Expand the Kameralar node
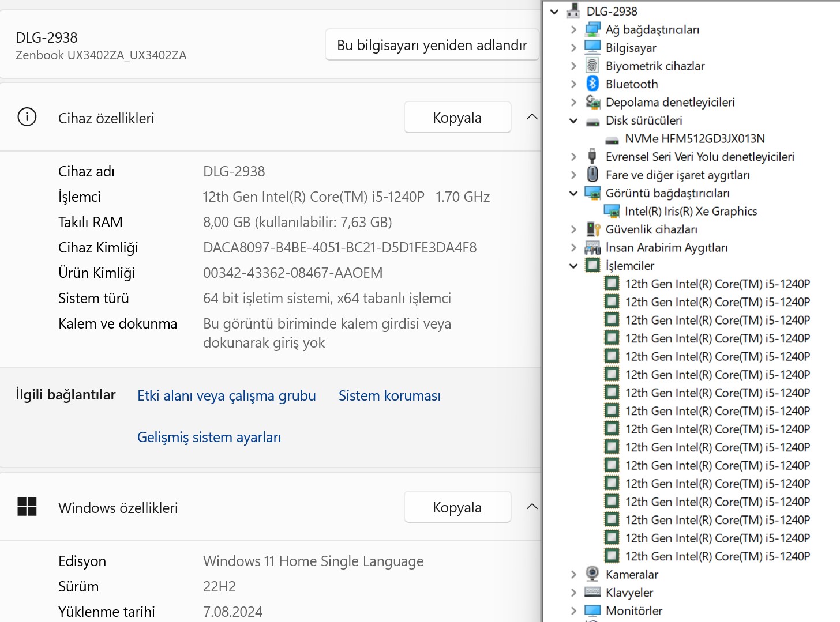The image size is (840, 622). click(x=573, y=574)
